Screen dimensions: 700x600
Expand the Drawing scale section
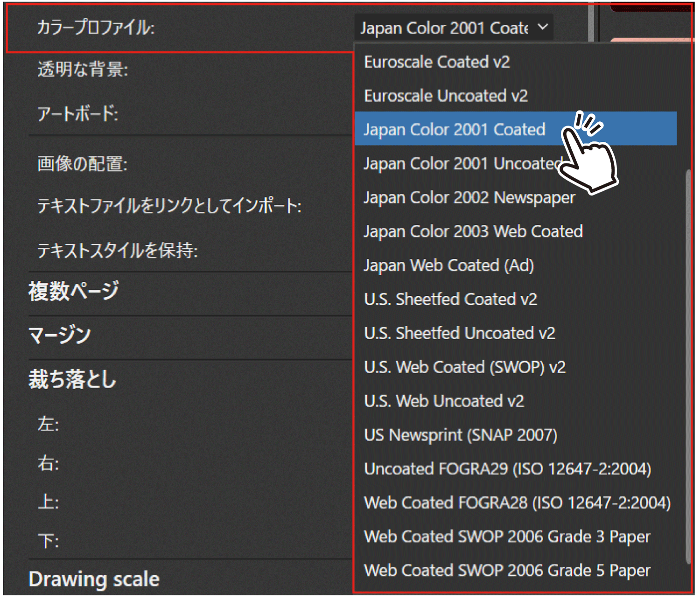click(93, 579)
